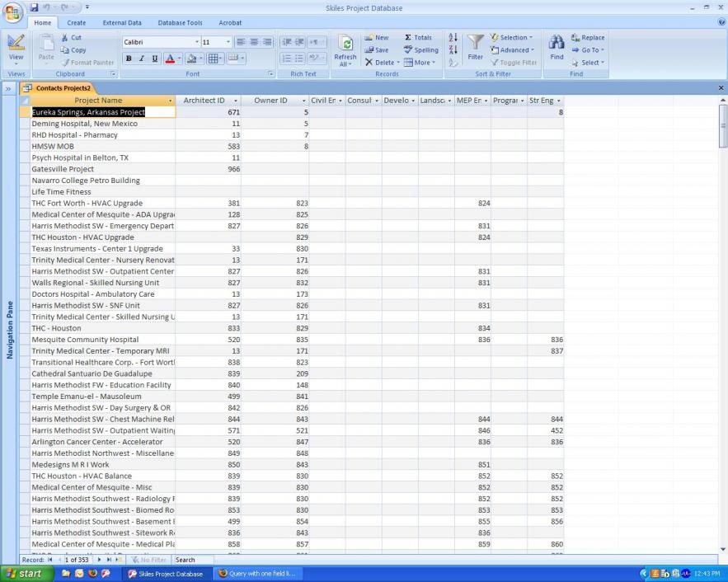Open the Owner ID column dropdown arrow

click(303, 101)
